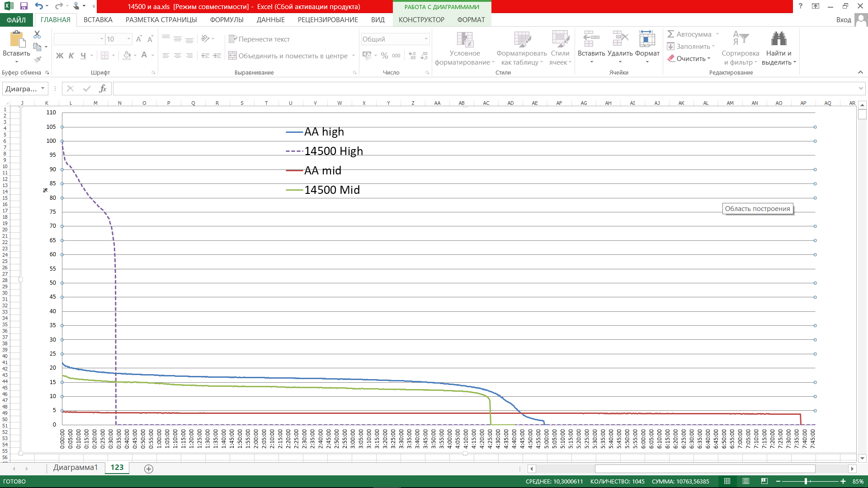
Task: Click Вставить cells insert icon
Action: [x=591, y=39]
